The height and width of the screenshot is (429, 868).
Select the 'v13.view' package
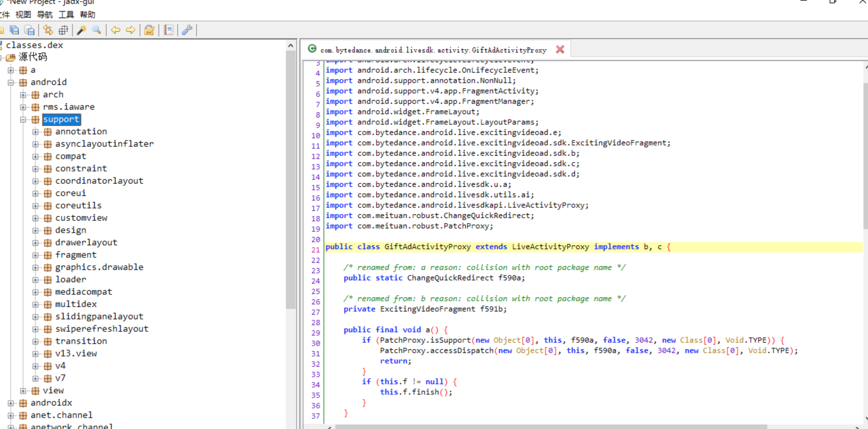click(76, 354)
